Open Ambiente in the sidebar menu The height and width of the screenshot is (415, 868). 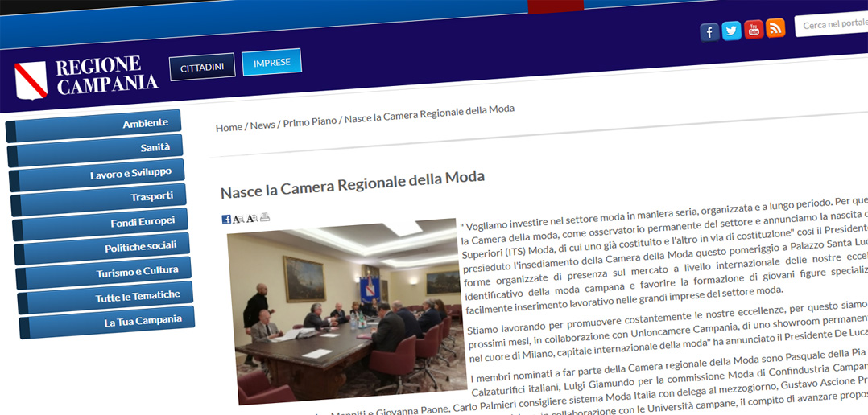pos(93,126)
